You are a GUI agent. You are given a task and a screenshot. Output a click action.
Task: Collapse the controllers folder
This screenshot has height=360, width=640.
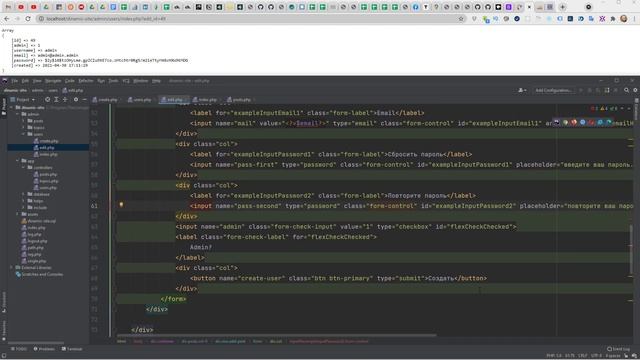click(x=24, y=168)
